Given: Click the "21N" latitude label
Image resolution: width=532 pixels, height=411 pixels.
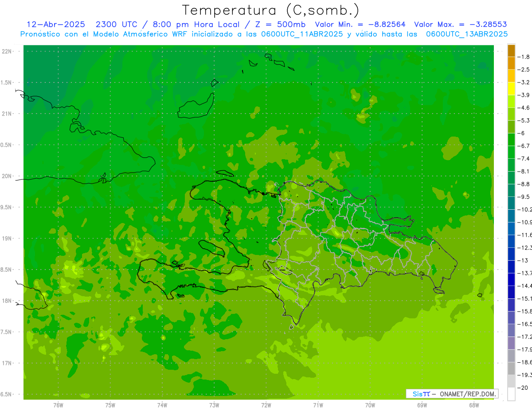Looking at the screenshot, I should (x=7, y=114).
